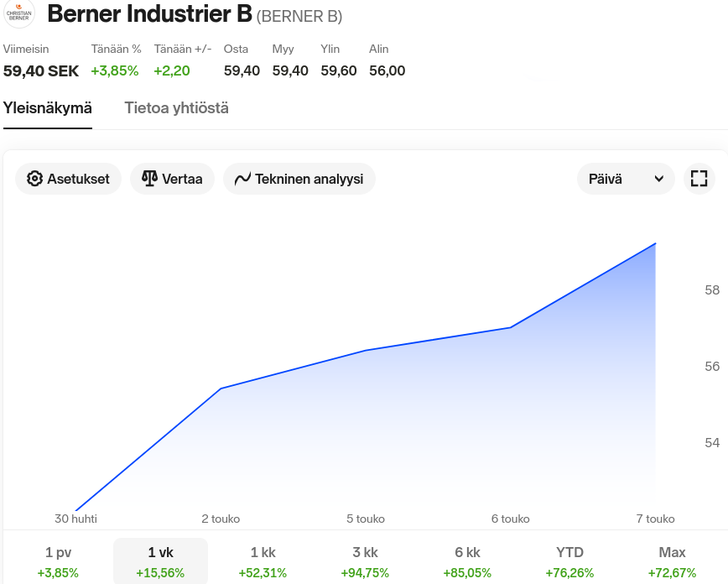Screen dimensions: 728x584
Task: Click the chevron arrow beside Päivä
Action: pos(659,179)
